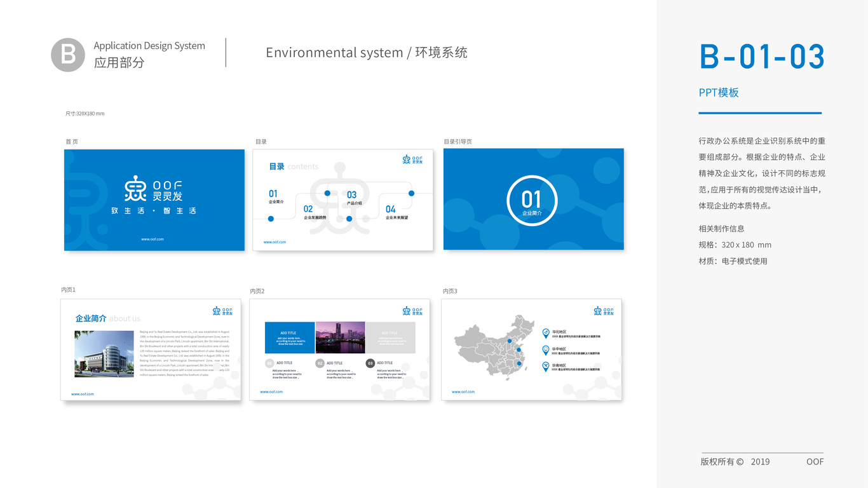The height and width of the screenshot is (488, 868).
Task: Click the OOF logo on the 内页1 slide
Action: [224, 311]
